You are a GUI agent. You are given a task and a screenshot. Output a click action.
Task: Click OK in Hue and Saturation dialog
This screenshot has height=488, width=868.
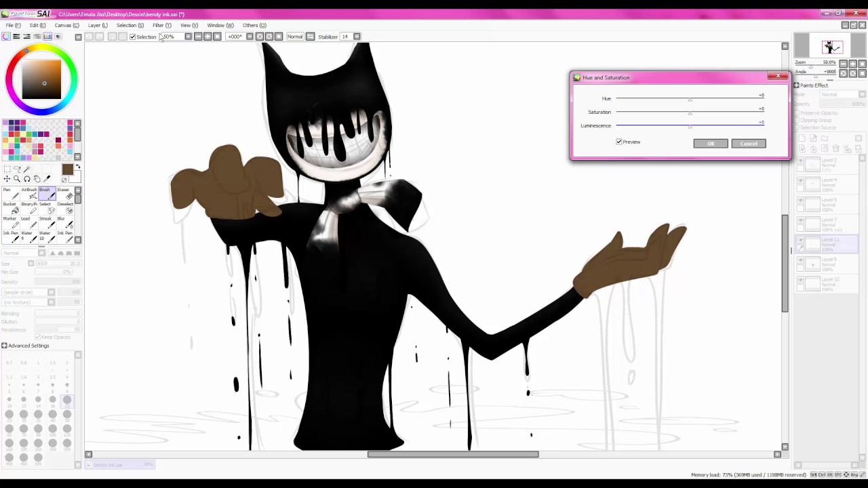click(711, 144)
